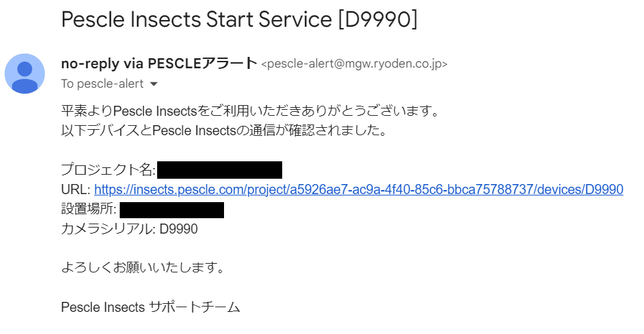Expand recipient details arrow beside 'To pescle-alert'
This screenshot has width=644, height=334.
154,84
